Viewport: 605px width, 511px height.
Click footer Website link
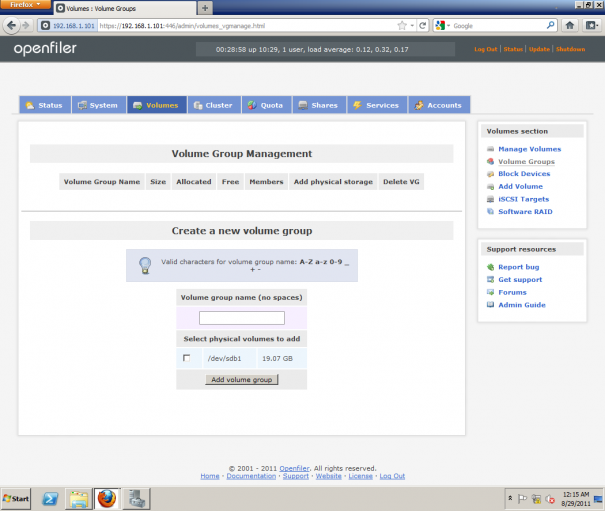coord(329,476)
